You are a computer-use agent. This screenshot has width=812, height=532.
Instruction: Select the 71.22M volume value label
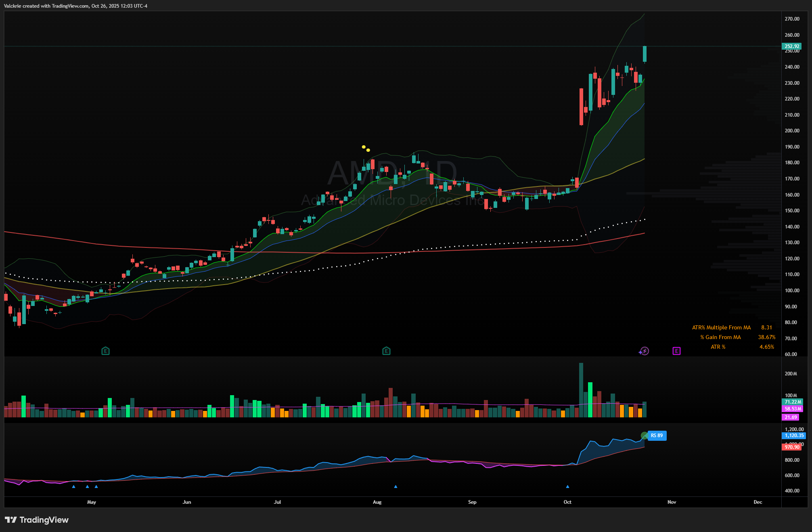click(793, 402)
